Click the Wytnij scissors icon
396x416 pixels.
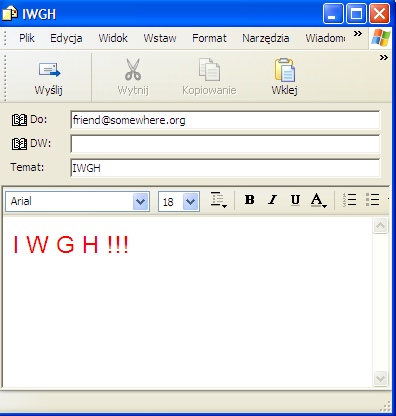[x=133, y=70]
